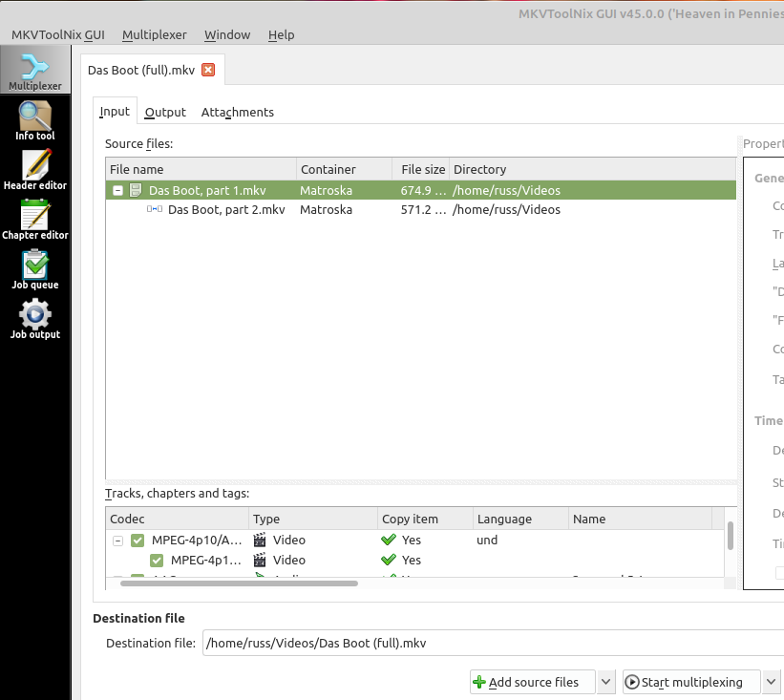Click the green check beside first Yes
Viewport: 784px width, 700px height.
389,540
